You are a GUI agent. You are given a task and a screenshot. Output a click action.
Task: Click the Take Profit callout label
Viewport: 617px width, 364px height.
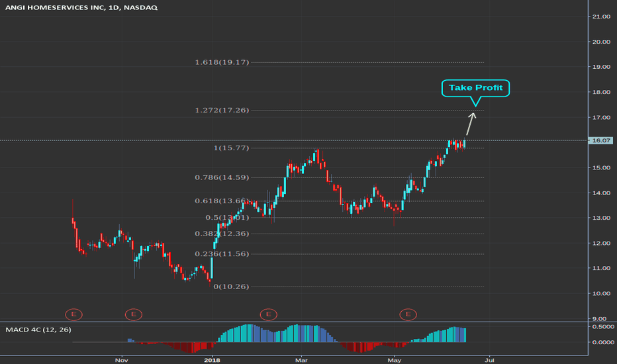click(476, 88)
